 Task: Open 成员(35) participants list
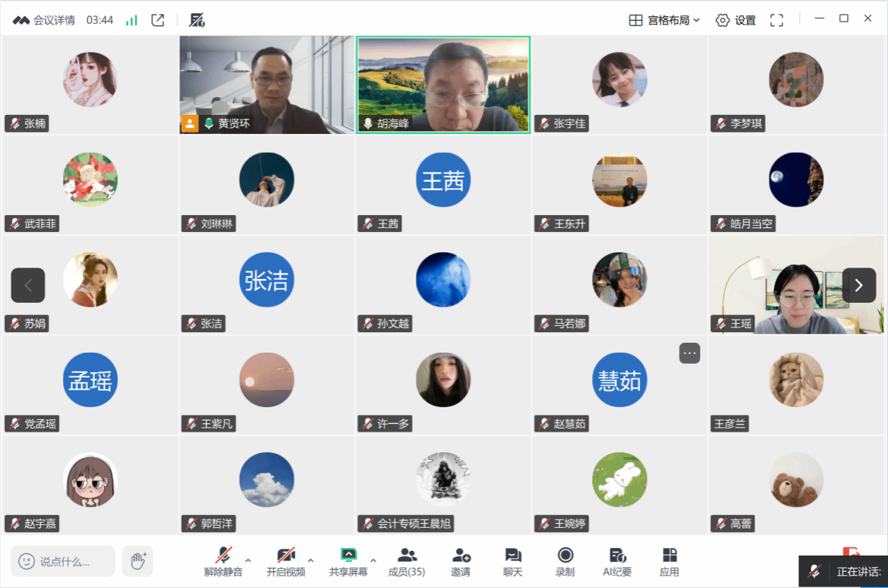tap(407, 561)
